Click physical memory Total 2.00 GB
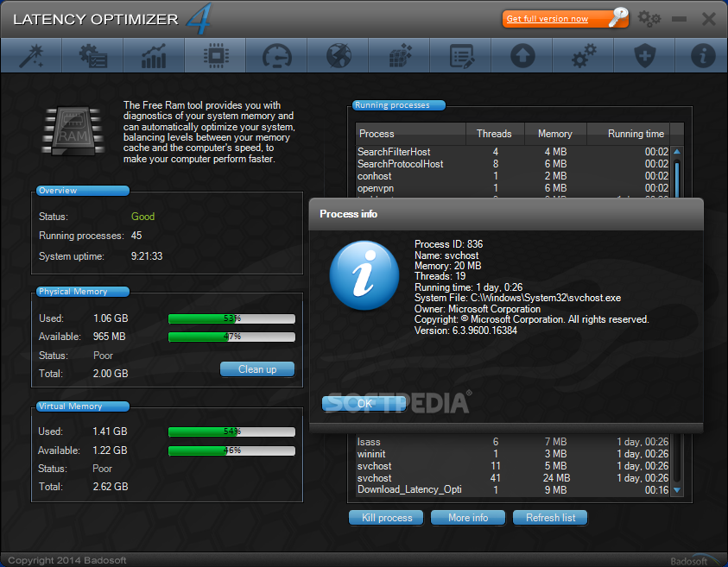The image size is (728, 567). pyautogui.click(x=111, y=374)
